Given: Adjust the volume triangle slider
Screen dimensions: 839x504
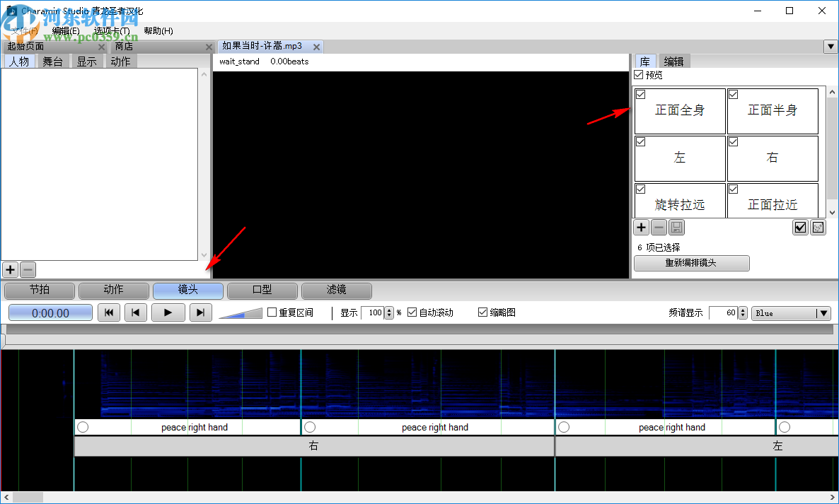Looking at the screenshot, I should click(241, 312).
